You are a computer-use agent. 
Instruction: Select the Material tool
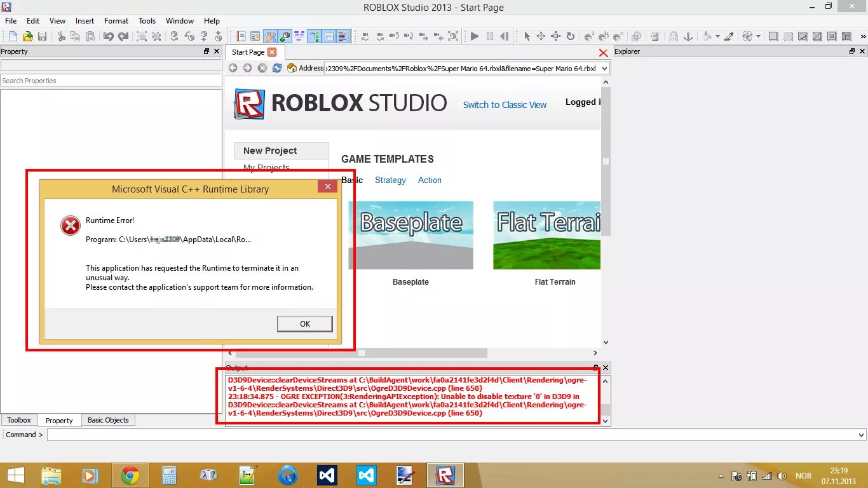click(747, 37)
